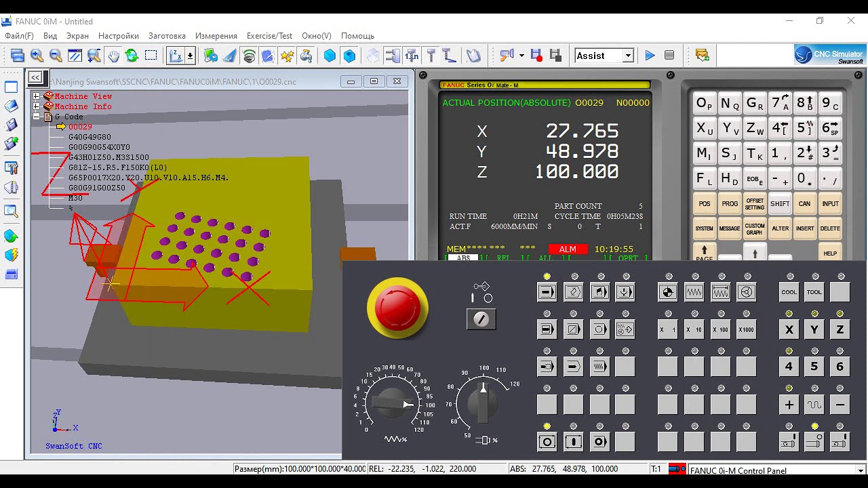The width and height of the screenshot is (868, 488).
Task: Click the zoom in magnifier toolbar icon
Action: coord(37,56)
